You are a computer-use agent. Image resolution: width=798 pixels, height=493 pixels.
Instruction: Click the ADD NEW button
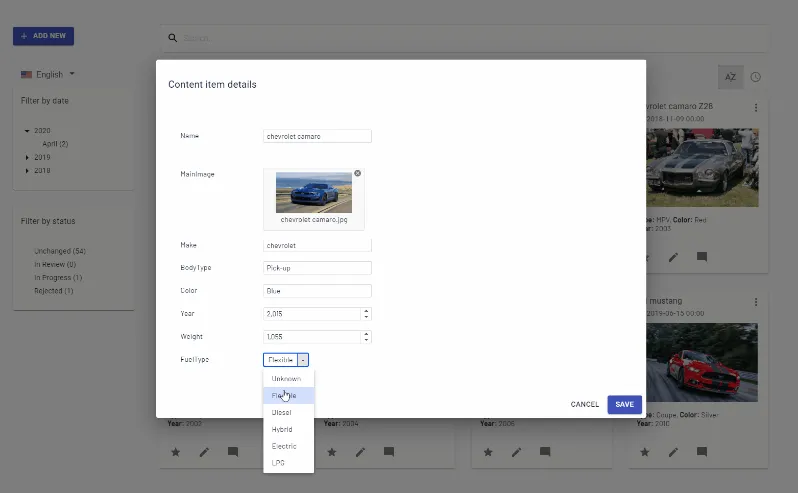(43, 36)
